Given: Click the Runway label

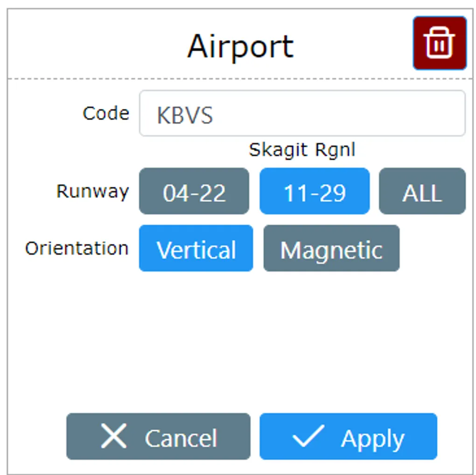Looking at the screenshot, I should (92, 191).
